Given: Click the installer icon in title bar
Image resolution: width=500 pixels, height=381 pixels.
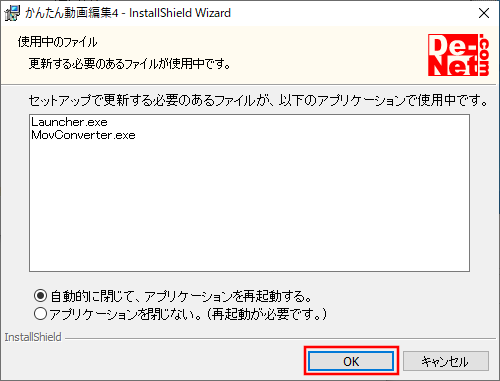Looking at the screenshot, I should click(x=12, y=13).
